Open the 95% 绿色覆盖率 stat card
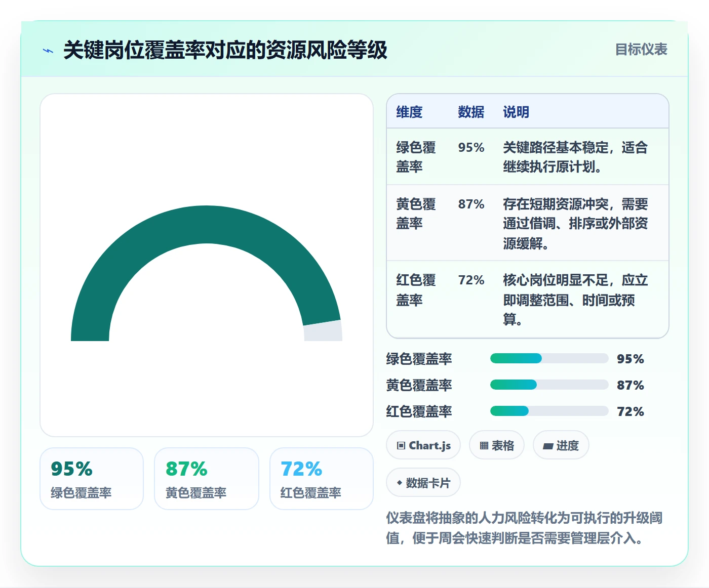This screenshot has width=709, height=588. [x=92, y=479]
